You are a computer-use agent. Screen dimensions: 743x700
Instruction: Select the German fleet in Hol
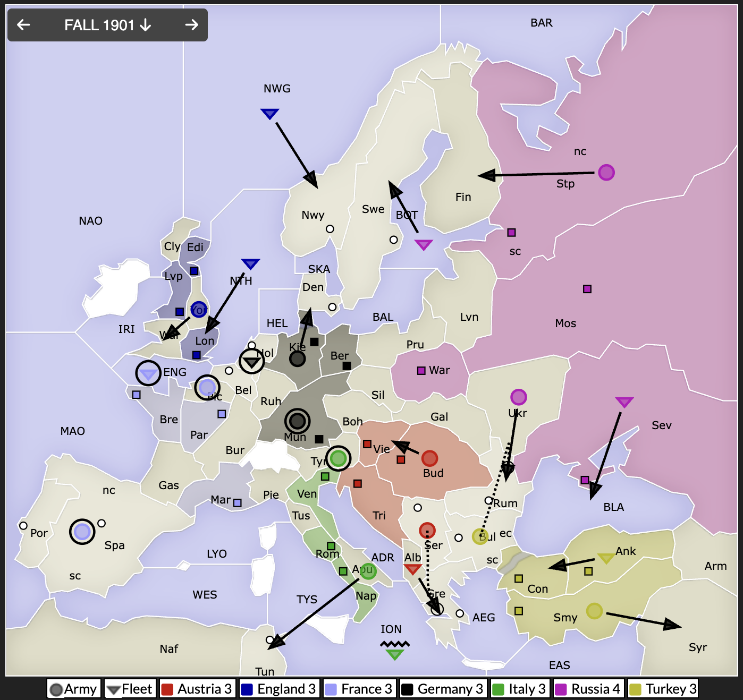point(251,361)
